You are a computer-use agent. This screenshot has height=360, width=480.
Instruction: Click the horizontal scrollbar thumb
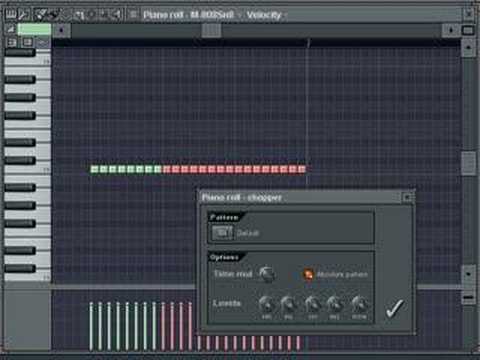tap(211, 30)
